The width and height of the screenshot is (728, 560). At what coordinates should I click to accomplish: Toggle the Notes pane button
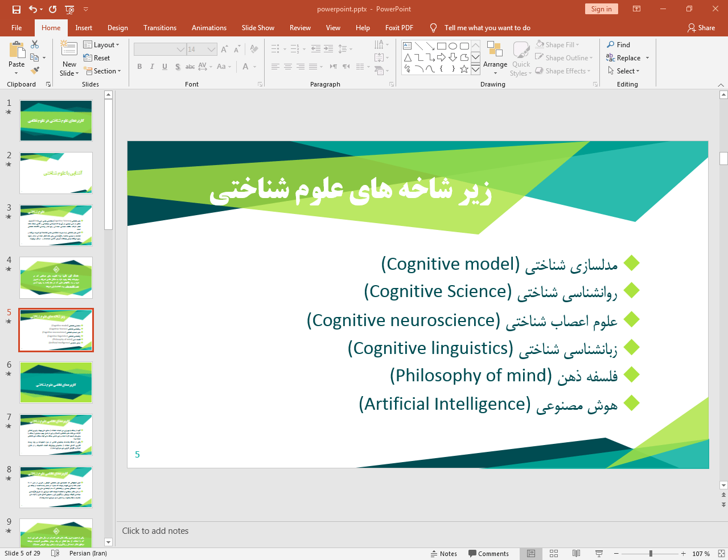coord(444,554)
